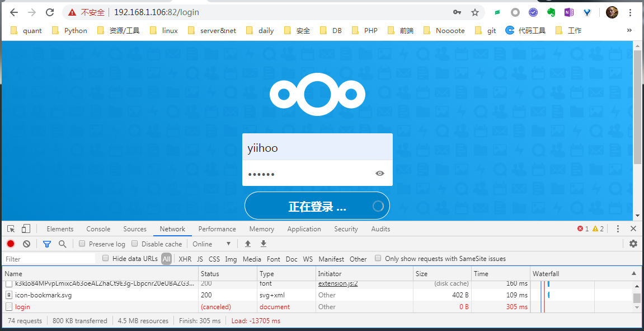This screenshot has width=644, height=331.
Task: Filter requests by Font
Action: 273,259
